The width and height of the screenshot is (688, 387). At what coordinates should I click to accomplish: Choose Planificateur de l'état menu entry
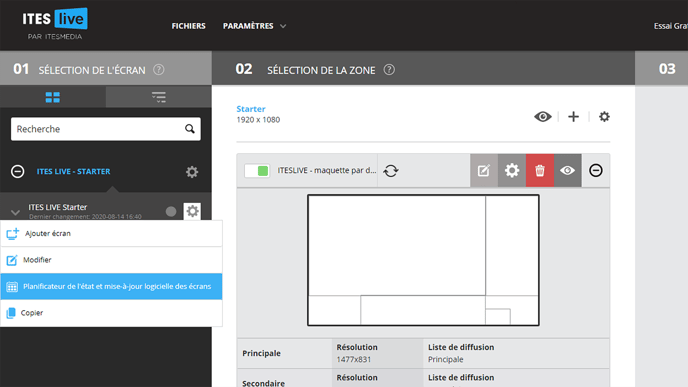[111, 287]
